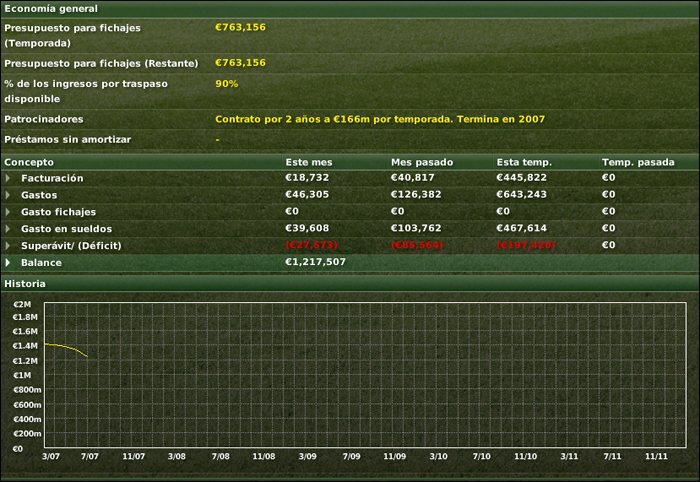
Task: Click the Balance value €1,217,507
Action: (316, 262)
